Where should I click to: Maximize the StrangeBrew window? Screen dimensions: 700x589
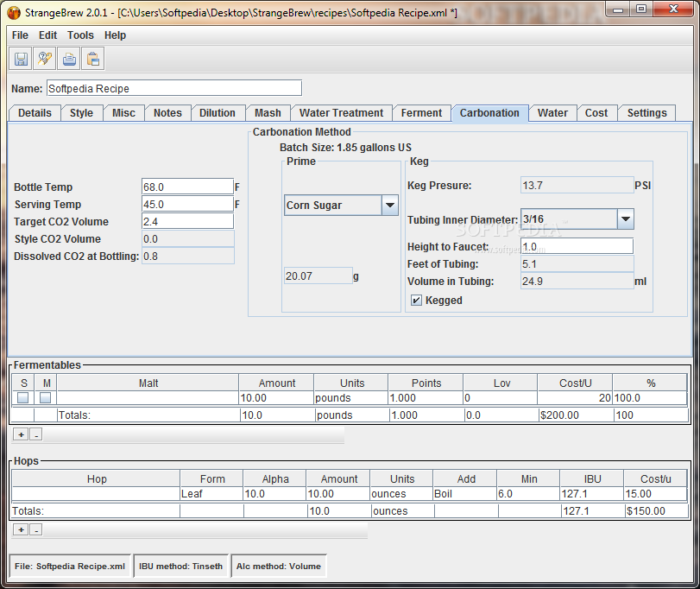(x=641, y=9)
